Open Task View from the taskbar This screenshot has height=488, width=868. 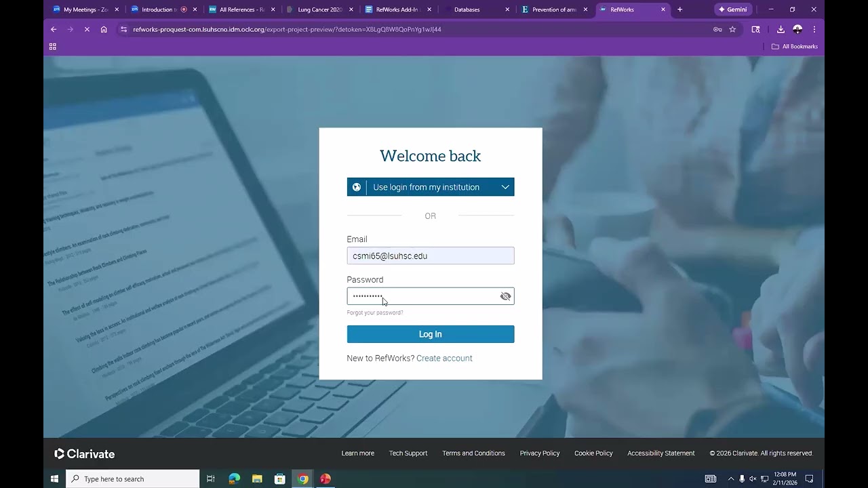210,479
